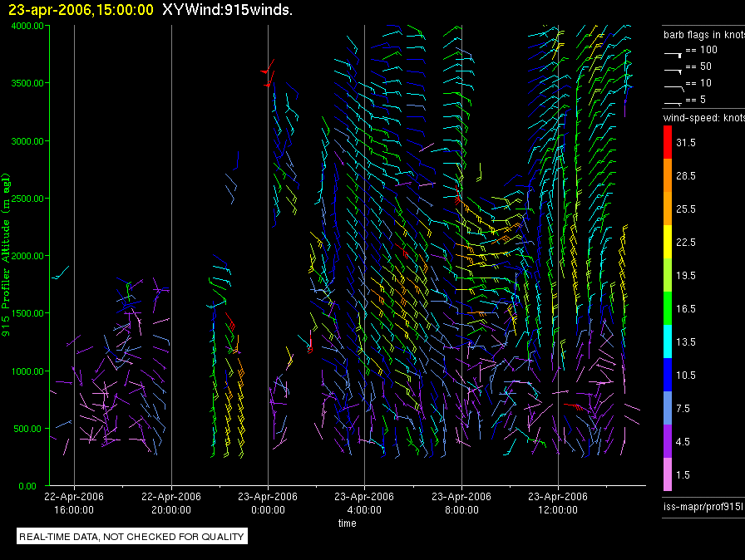Viewport: 745px width, 560px height.
Task: Click the cyan 13.5 knots swatch
Action: [668, 341]
